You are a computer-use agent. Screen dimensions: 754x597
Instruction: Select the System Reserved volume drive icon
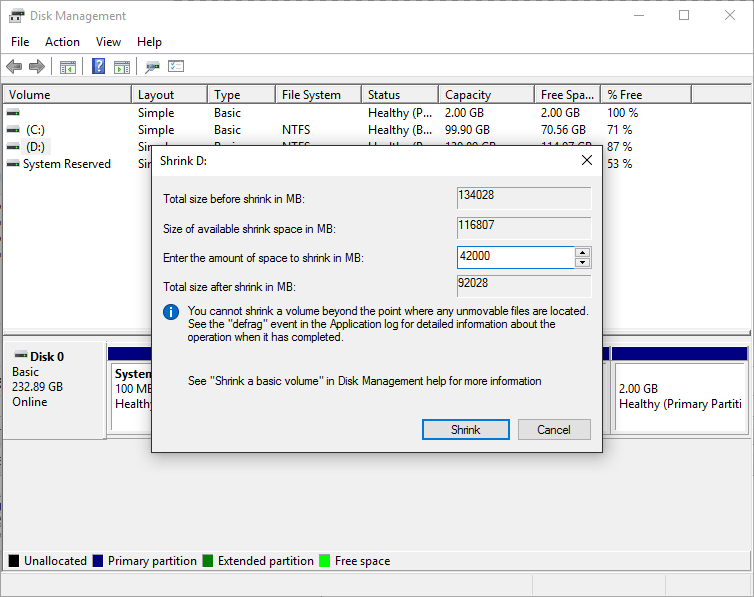pyautogui.click(x=13, y=163)
